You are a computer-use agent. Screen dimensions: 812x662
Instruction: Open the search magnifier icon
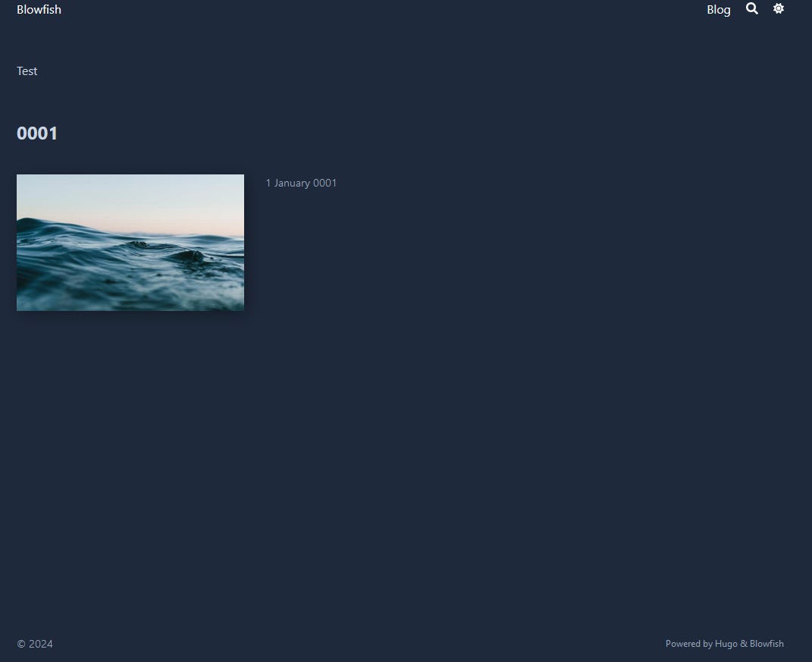click(x=752, y=8)
